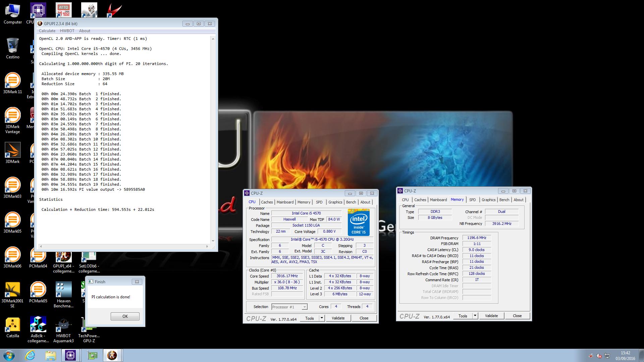Image resolution: width=644 pixels, height=362 pixels.
Task: Click the Windows Start button
Action: pos(9,355)
